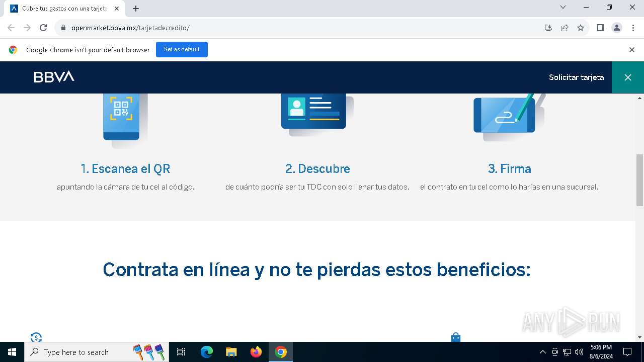Click the page vertical scrollbar thumb
The height and width of the screenshot is (362, 644).
639,180
